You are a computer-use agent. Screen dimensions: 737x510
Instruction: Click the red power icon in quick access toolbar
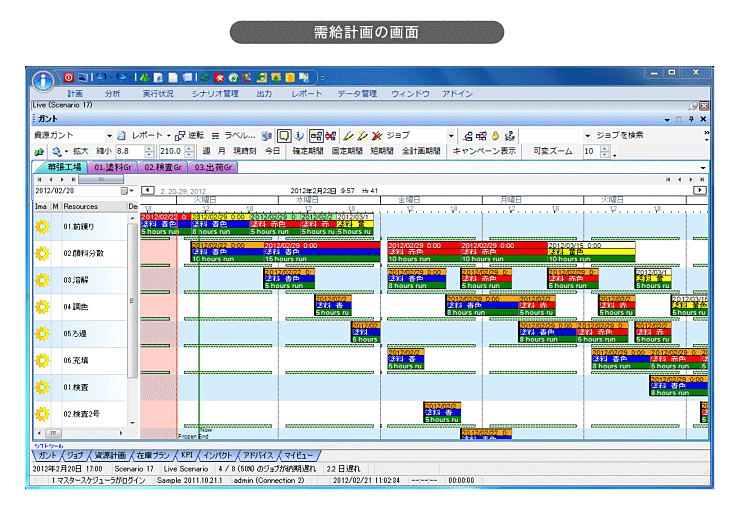pos(69,76)
